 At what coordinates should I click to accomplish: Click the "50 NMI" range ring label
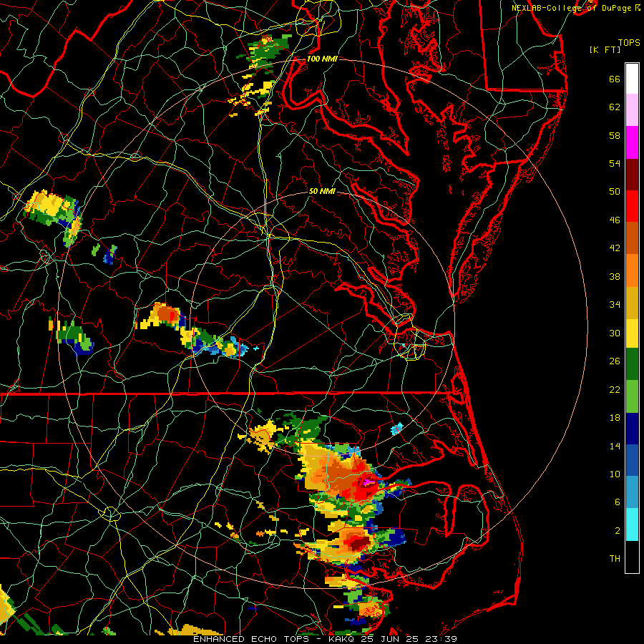click(x=322, y=191)
